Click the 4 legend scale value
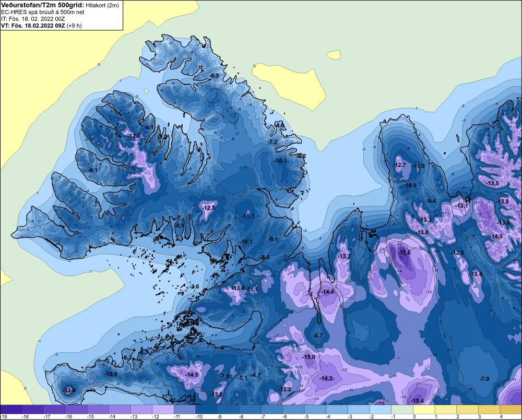522x420 pixels. (x=501, y=417)
